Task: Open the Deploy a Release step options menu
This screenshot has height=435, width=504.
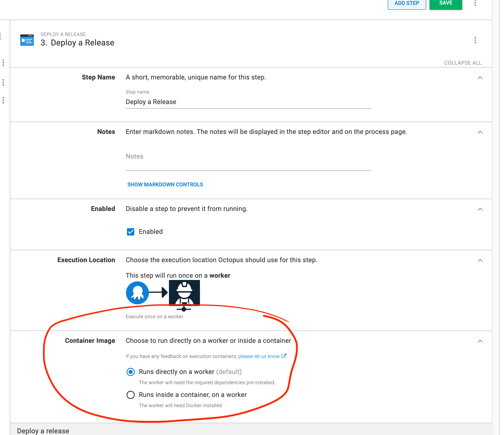Action: (475, 40)
